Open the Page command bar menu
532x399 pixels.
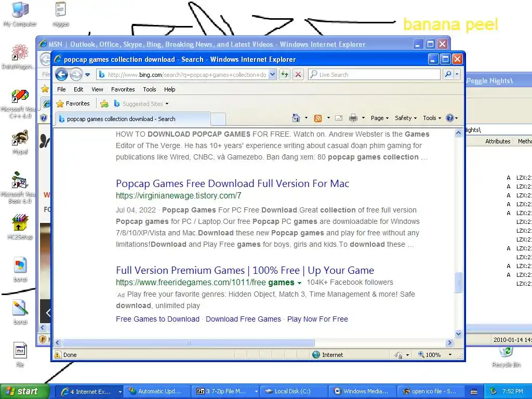pyautogui.click(x=380, y=118)
